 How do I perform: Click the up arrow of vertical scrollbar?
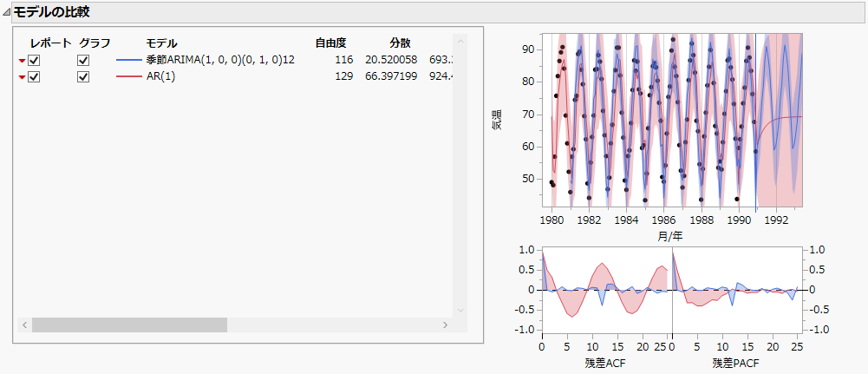coord(460,42)
